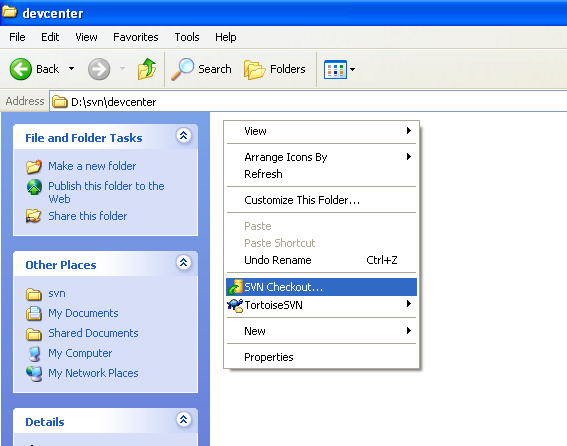Collapse the Details panel
This screenshot has height=446, width=567.
[183, 420]
